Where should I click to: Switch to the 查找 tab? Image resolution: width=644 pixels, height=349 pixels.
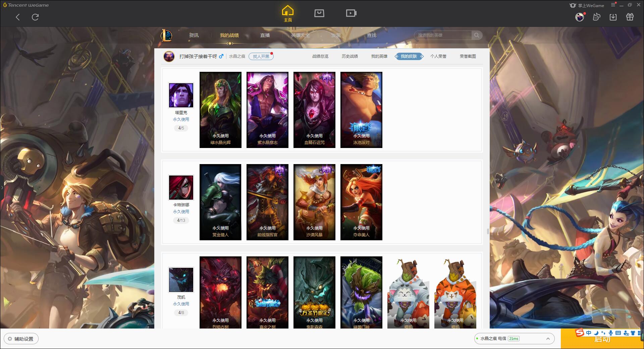pyautogui.click(x=372, y=35)
